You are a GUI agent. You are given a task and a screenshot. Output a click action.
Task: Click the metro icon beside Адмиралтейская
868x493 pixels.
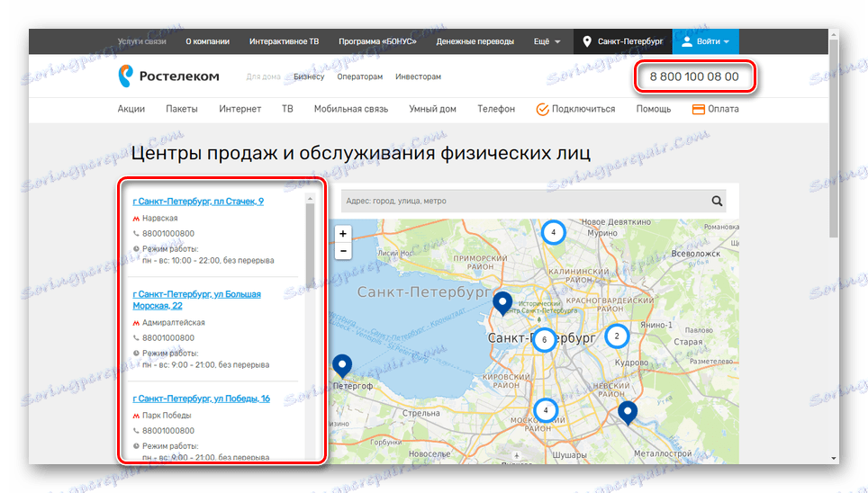click(136, 323)
